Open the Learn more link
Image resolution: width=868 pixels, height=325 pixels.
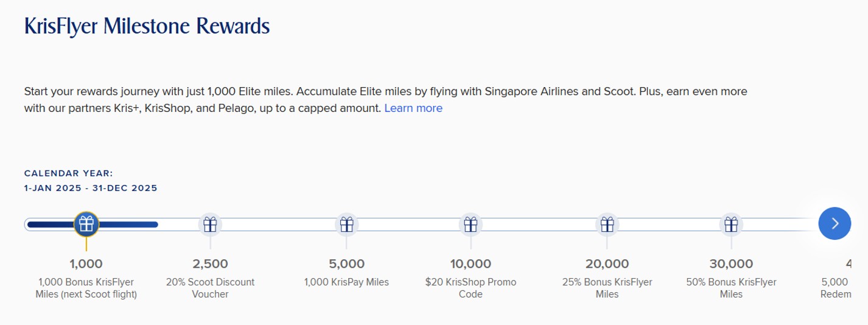(x=413, y=108)
